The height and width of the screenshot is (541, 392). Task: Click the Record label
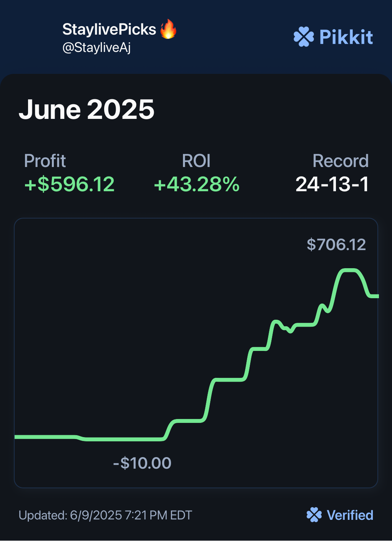click(x=341, y=161)
